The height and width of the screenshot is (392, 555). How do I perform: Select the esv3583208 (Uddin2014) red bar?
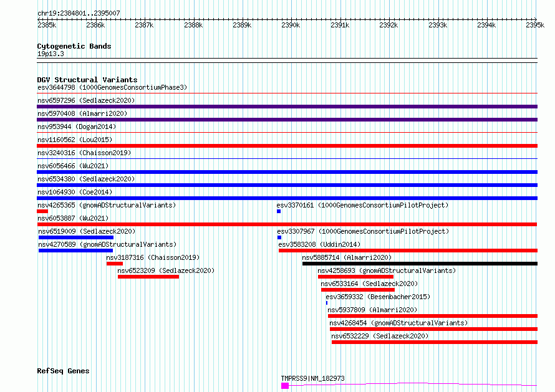(408, 251)
